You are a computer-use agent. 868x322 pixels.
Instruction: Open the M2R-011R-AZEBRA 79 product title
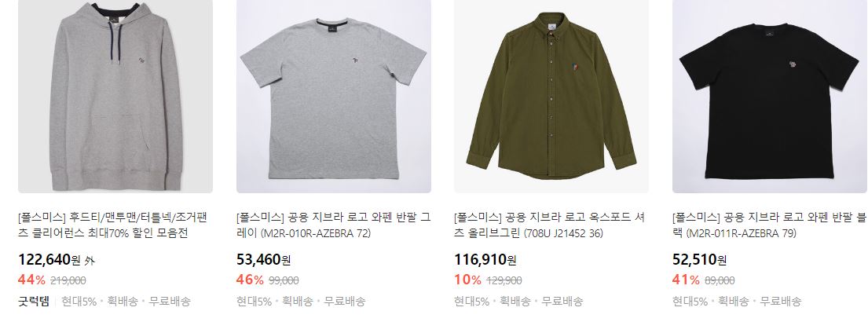pyautogui.click(x=770, y=225)
